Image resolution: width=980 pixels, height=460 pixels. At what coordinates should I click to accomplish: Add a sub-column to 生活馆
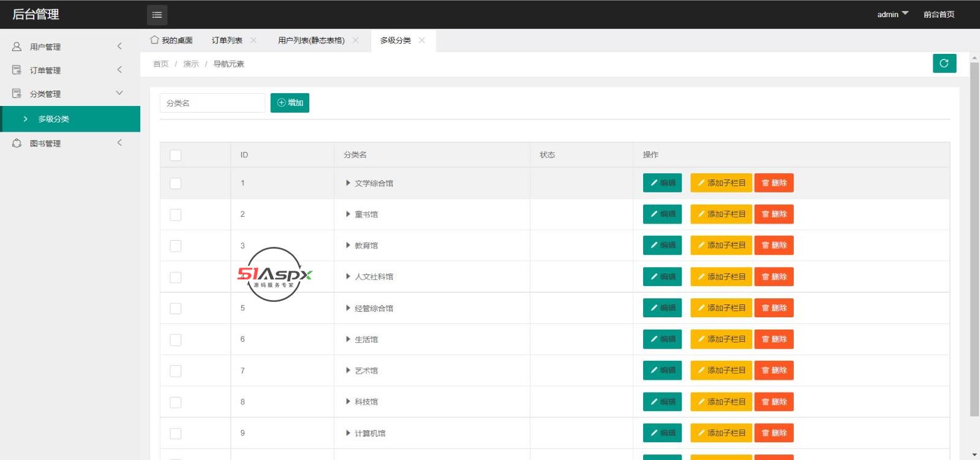721,339
